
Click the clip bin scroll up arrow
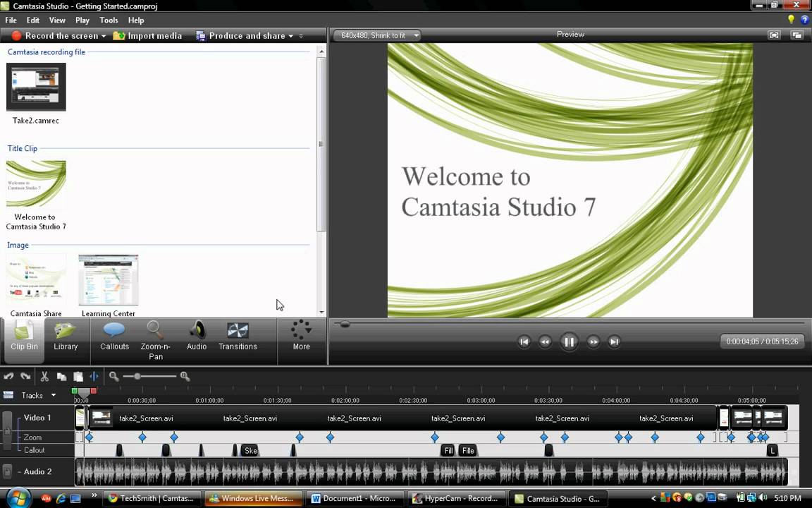pyautogui.click(x=321, y=52)
